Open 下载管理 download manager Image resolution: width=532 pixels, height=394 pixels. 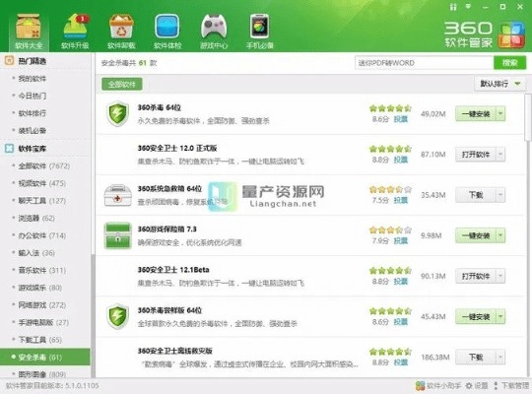pos(511,385)
